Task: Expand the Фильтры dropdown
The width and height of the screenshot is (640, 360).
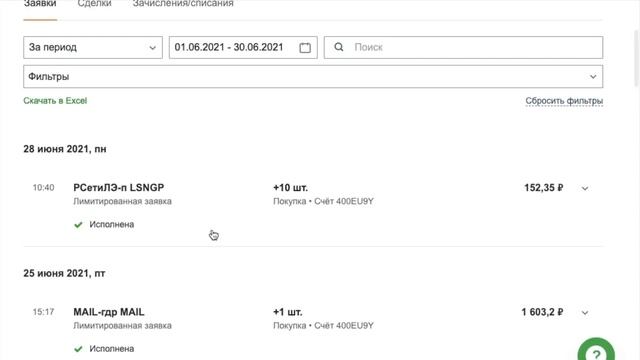Action: [x=313, y=77]
